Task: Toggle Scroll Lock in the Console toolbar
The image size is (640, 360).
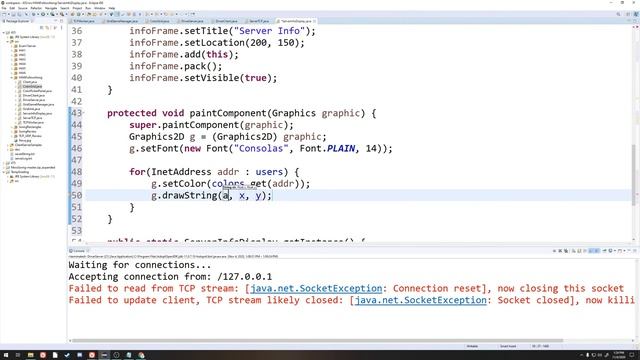Action: (x=579, y=251)
